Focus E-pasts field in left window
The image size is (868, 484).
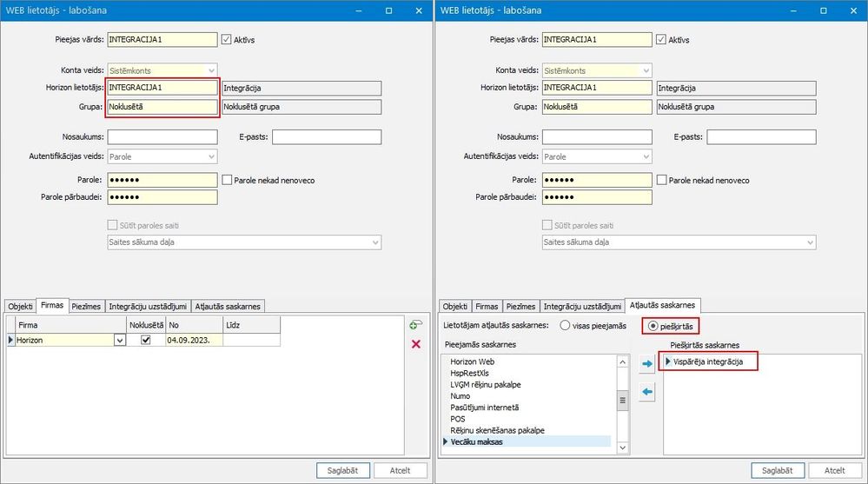[x=327, y=136]
